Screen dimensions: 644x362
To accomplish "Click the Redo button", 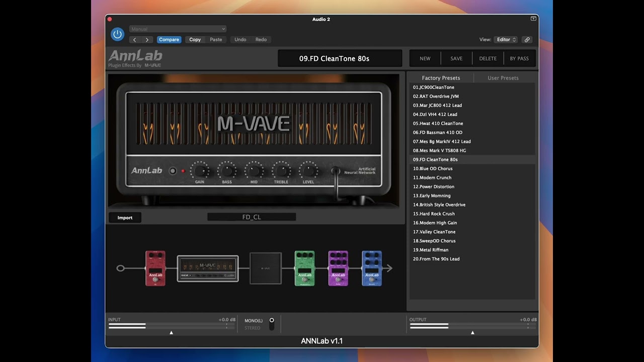I will [261, 40].
